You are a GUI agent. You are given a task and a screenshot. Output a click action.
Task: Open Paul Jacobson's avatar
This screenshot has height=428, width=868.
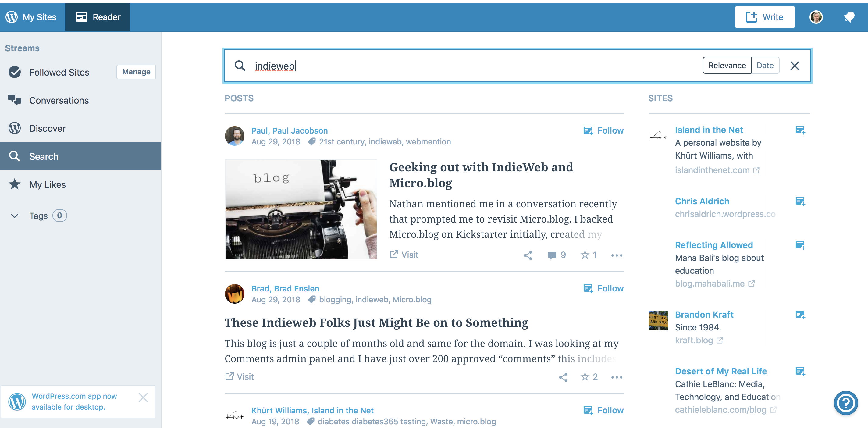(234, 136)
